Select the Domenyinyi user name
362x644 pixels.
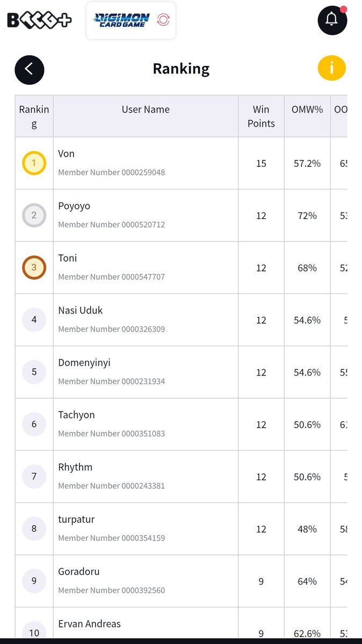click(x=84, y=363)
